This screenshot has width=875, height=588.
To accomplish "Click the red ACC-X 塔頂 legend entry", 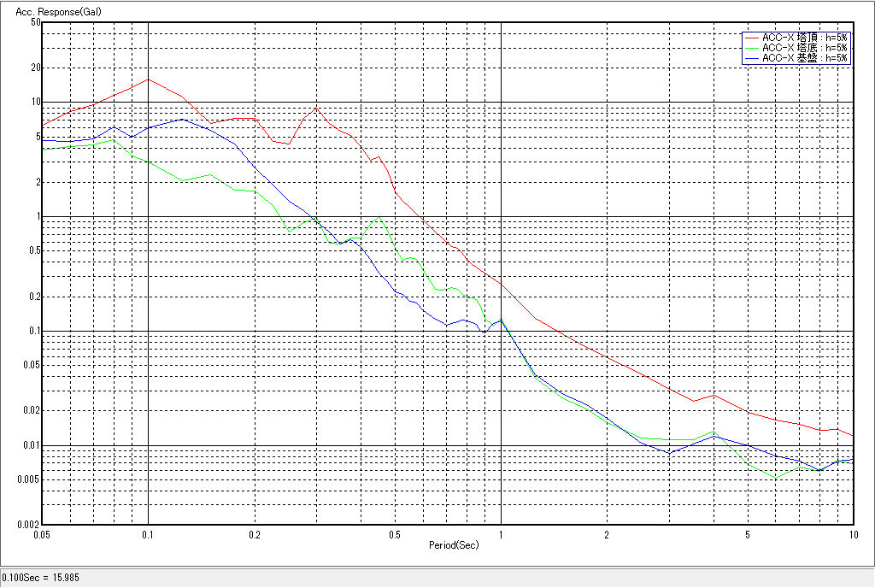I will 804,38.
